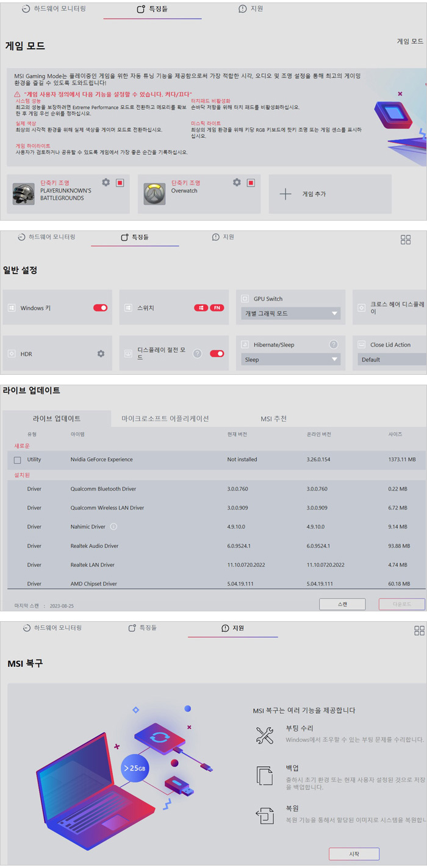Toggle red square on PLAYERUNKNOWN'S BATTLEGROUNDS card

(x=120, y=183)
